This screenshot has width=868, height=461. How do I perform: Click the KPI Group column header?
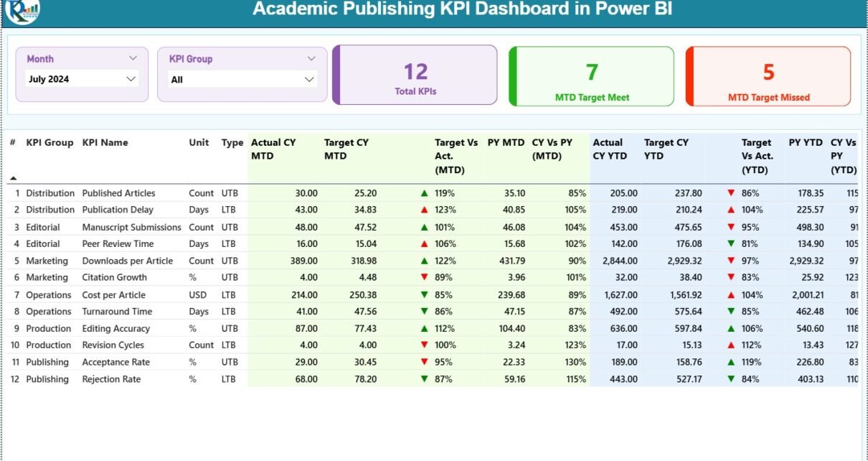49,142
